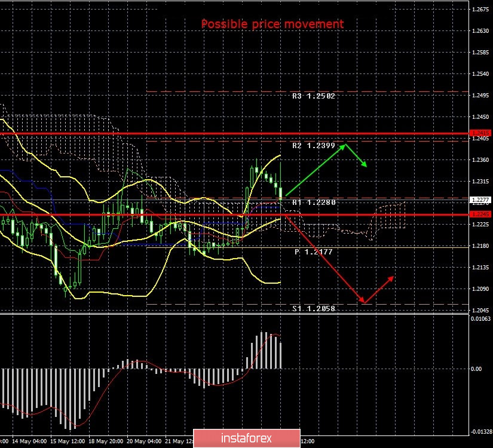This screenshot has width=493, height=448.
Task: Click the red 1.2415 price label
Action: click(482, 134)
